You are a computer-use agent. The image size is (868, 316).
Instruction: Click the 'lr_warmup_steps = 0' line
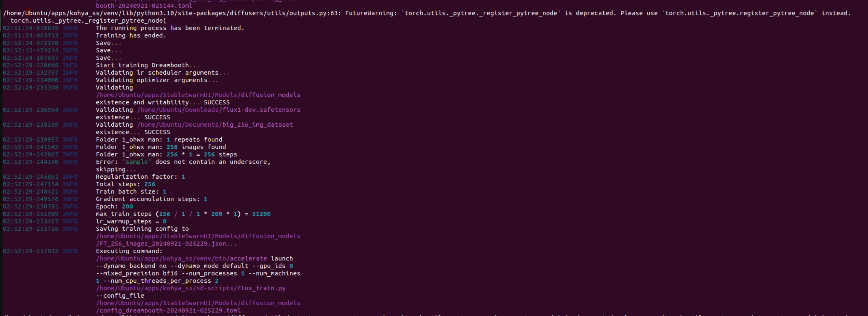tap(131, 221)
